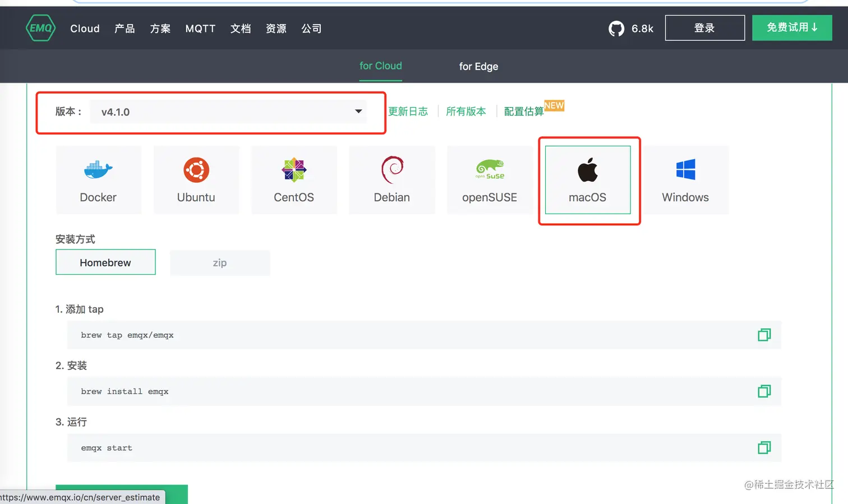Open the 产品 menu
The width and height of the screenshot is (848, 504).
(125, 29)
